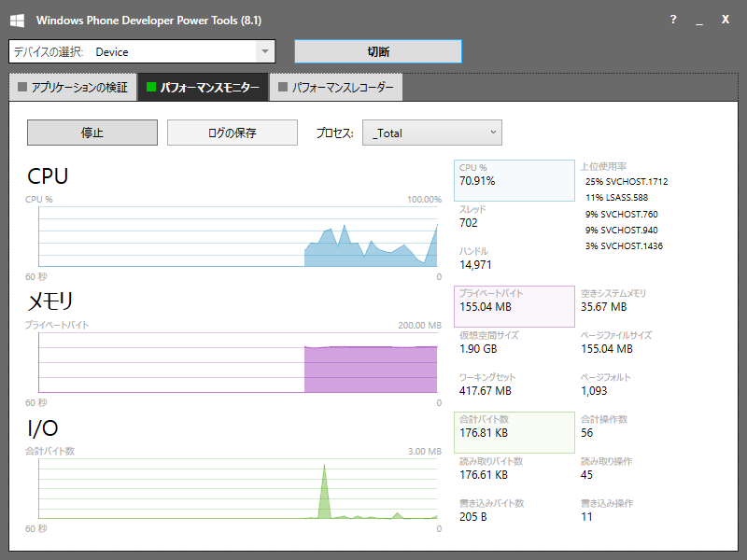Viewport: 747px width, 560px height.
Task: Click ページフォルト 1,093 value
Action: point(594,390)
